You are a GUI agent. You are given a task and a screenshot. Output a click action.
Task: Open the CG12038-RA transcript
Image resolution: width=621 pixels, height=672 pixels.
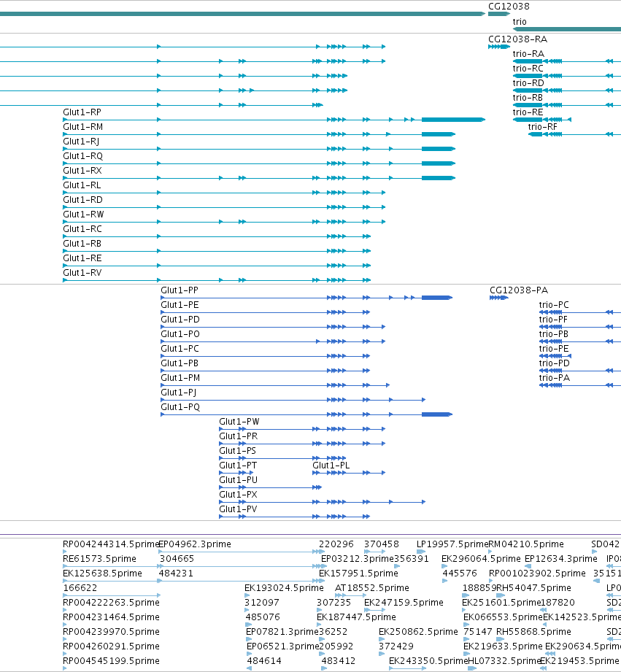(517, 39)
